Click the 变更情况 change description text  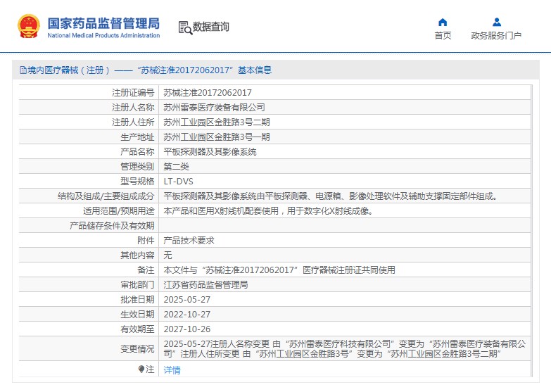[344, 348]
